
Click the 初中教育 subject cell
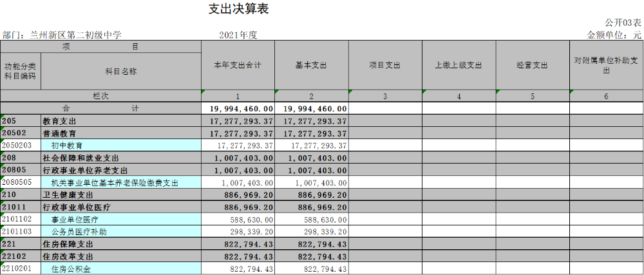click(120, 146)
